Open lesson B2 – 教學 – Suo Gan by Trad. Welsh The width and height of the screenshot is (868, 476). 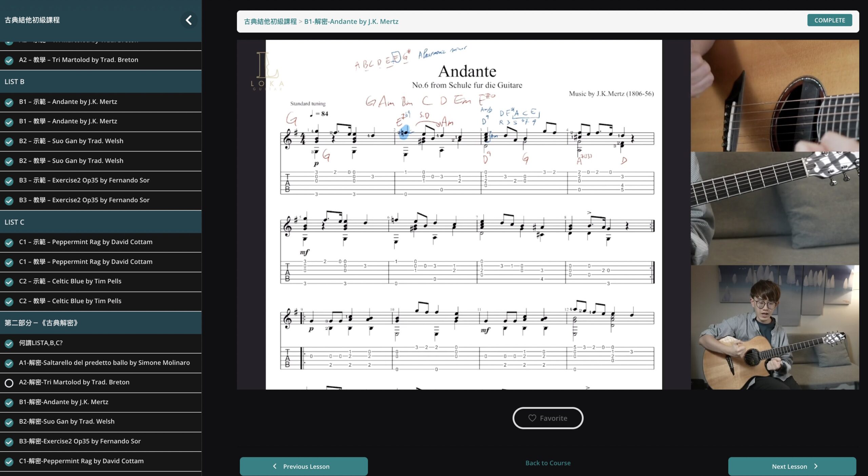point(101,161)
